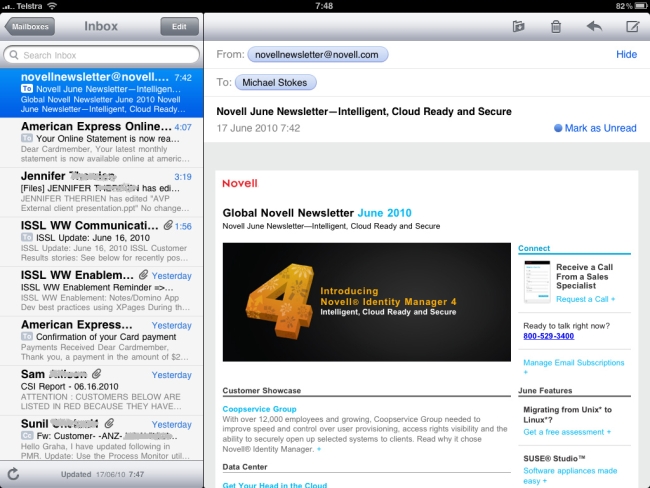The height and width of the screenshot is (488, 650).
Task: Tap the blue dot beside Mark as Unread
Action: coord(558,128)
